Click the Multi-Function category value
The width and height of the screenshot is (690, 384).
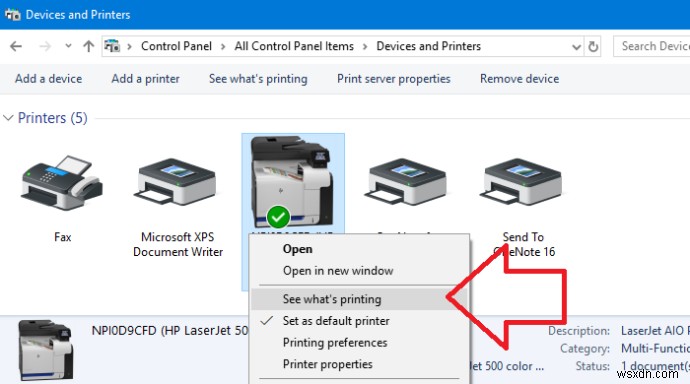(x=655, y=348)
